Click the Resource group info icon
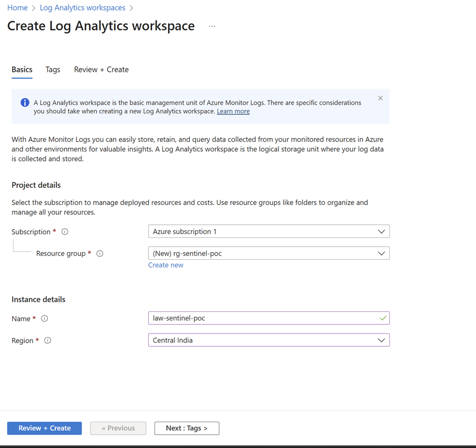The image size is (476, 448). 100,254
